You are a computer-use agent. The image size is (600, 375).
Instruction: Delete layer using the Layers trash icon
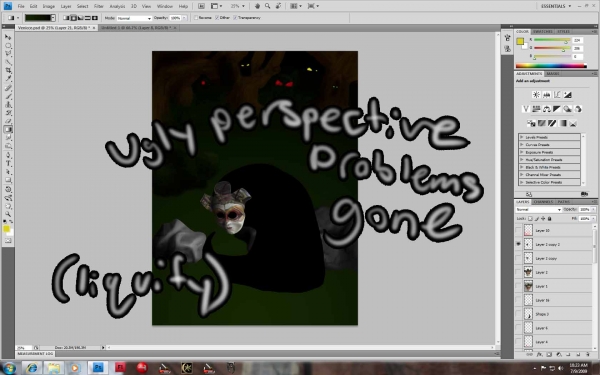(x=588, y=355)
